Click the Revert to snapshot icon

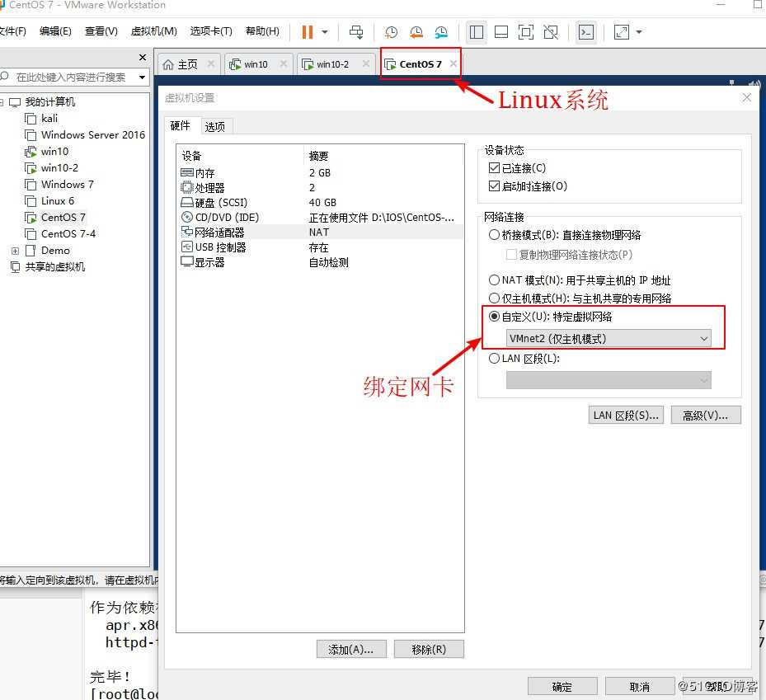tap(416, 32)
